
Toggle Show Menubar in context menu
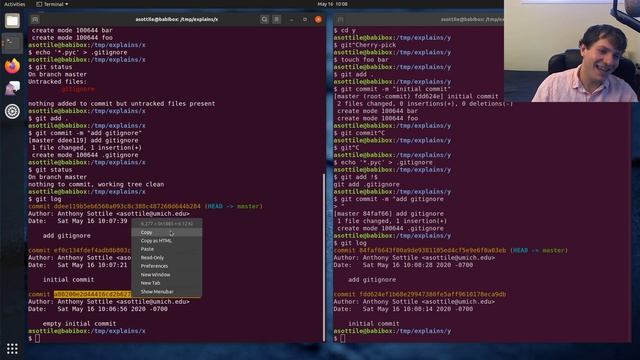click(167, 291)
